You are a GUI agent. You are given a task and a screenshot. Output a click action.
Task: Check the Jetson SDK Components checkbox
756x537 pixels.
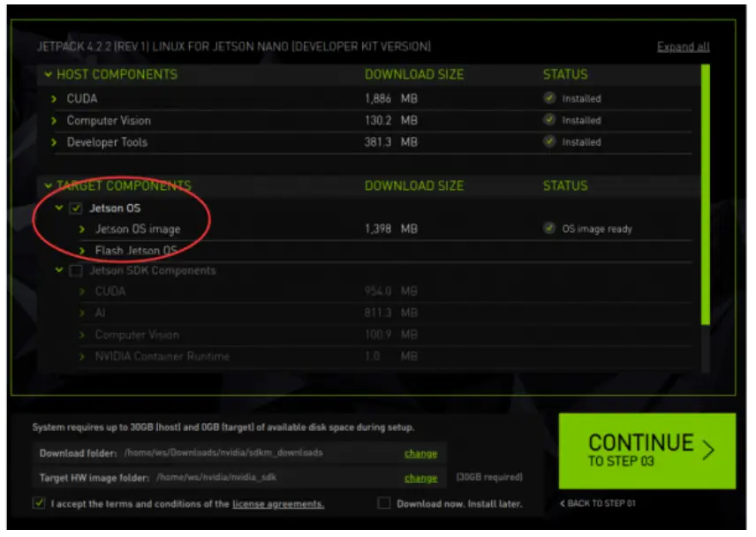76,270
